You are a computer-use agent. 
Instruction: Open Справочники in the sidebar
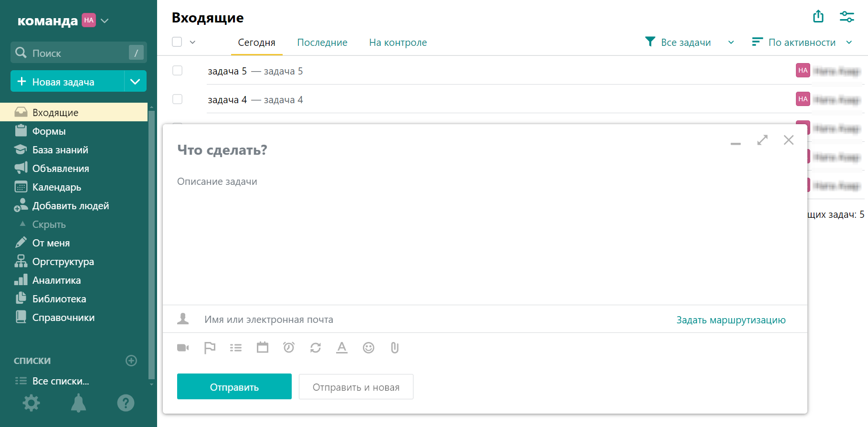coord(74,317)
